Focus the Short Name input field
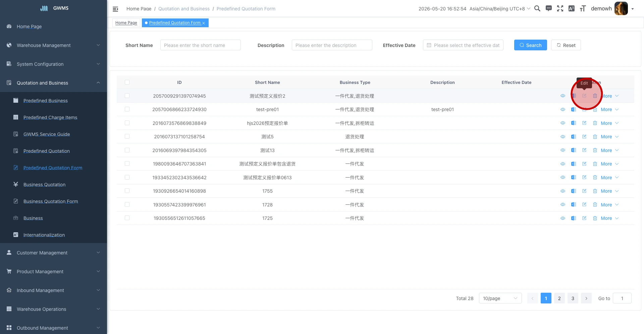 [x=201, y=45]
